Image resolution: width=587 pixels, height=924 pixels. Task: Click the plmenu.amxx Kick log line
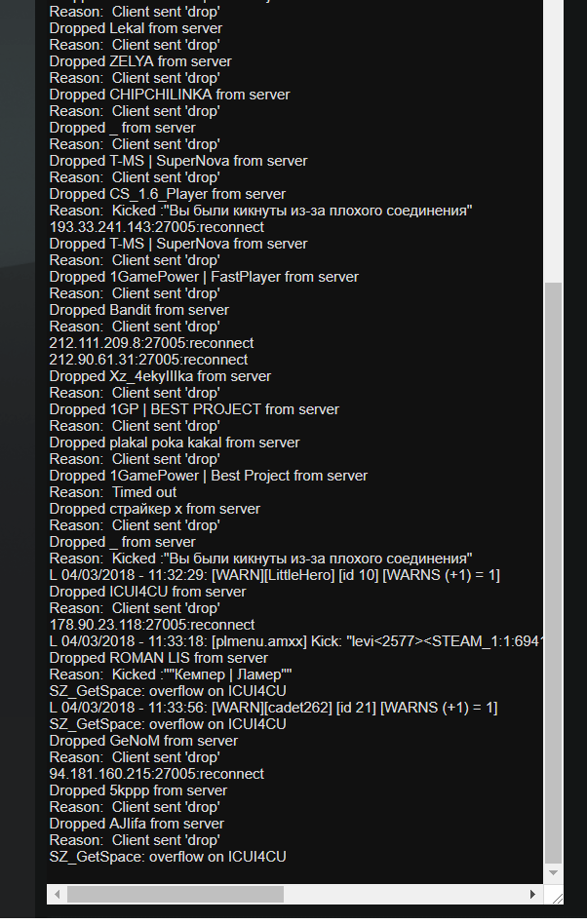pos(294,641)
